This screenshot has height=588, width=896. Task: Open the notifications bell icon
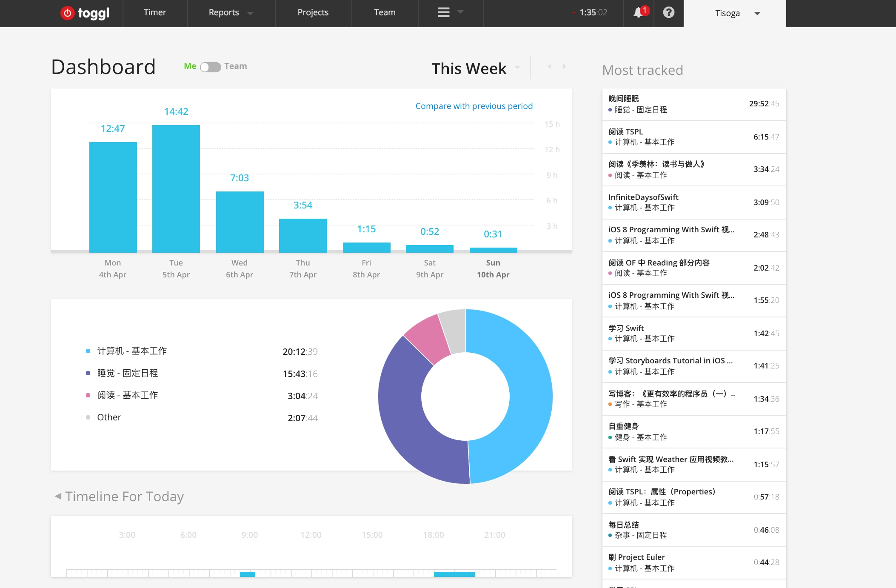coord(638,13)
